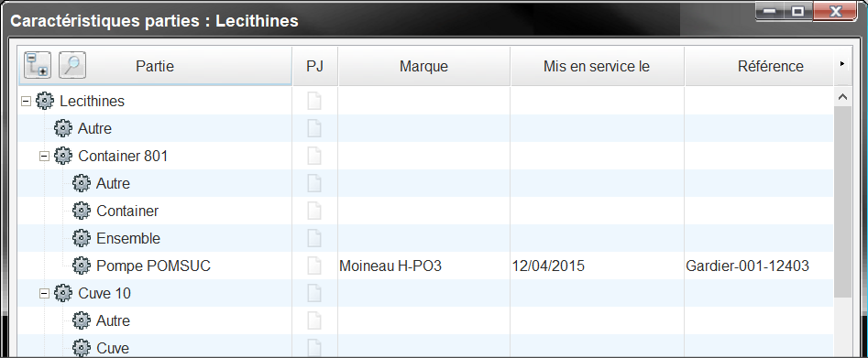The width and height of the screenshot is (868, 358).
Task: Sort by the Marque column header
Action: pos(423,67)
